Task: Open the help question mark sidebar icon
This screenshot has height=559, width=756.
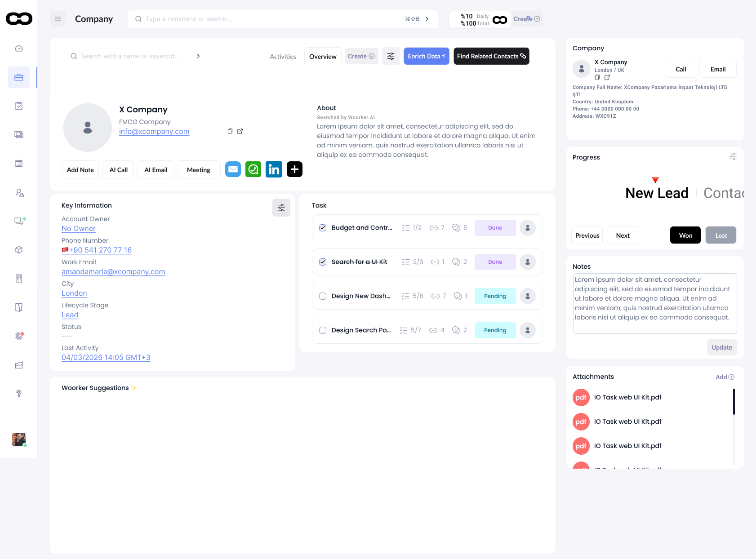Action: click(19, 394)
